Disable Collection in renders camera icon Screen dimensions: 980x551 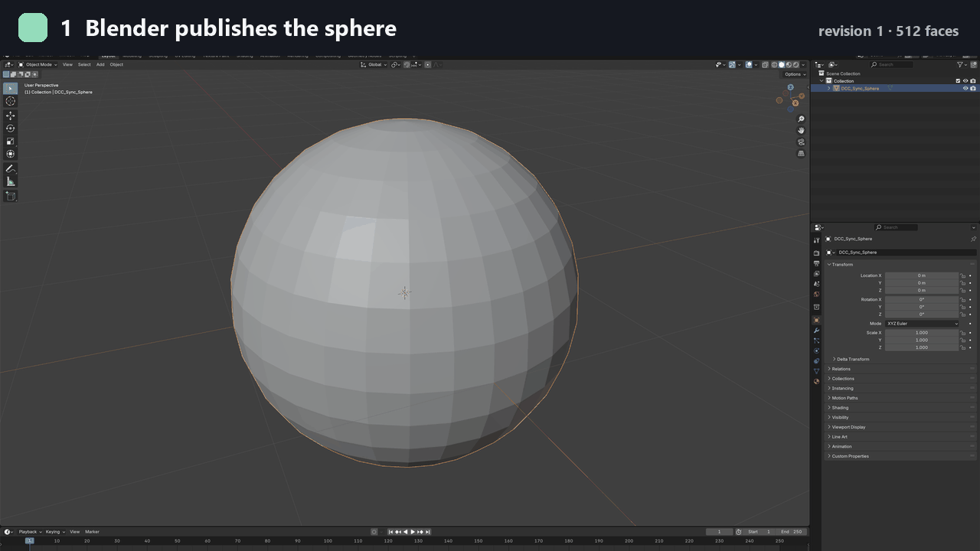pos(973,80)
